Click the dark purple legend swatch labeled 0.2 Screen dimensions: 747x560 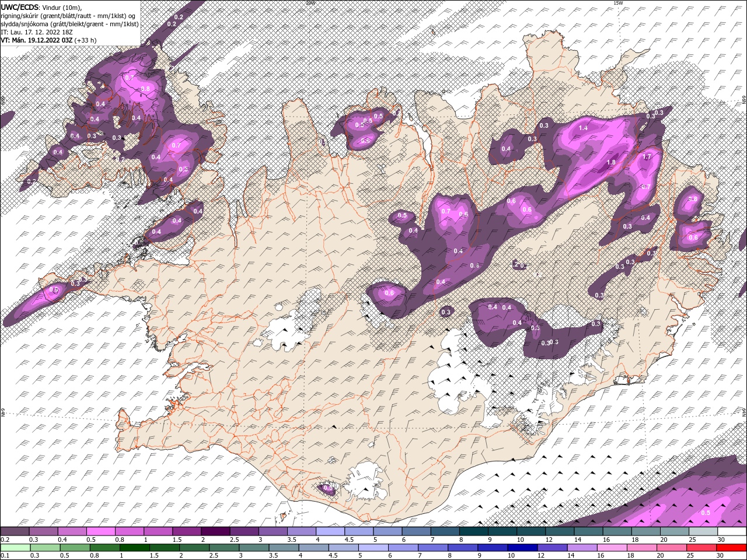pos(15,531)
